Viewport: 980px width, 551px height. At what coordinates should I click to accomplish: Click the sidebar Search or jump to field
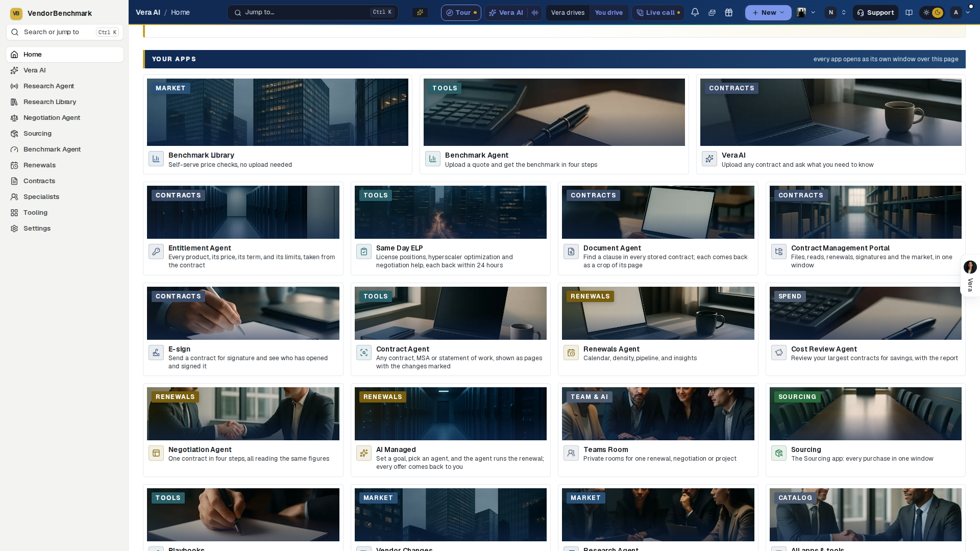pos(65,32)
